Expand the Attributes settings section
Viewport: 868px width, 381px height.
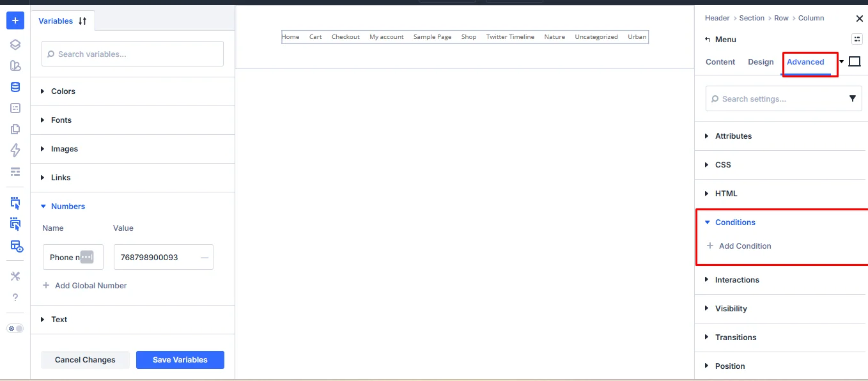click(x=780, y=136)
